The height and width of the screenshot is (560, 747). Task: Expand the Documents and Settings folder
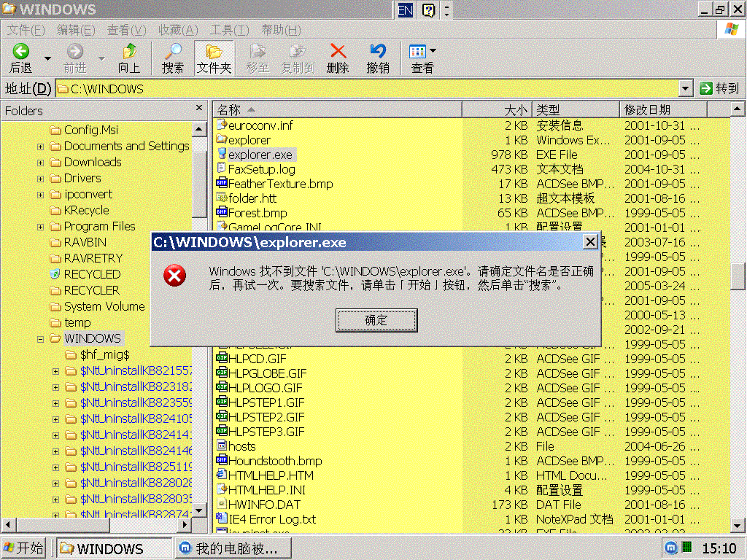pos(41,147)
